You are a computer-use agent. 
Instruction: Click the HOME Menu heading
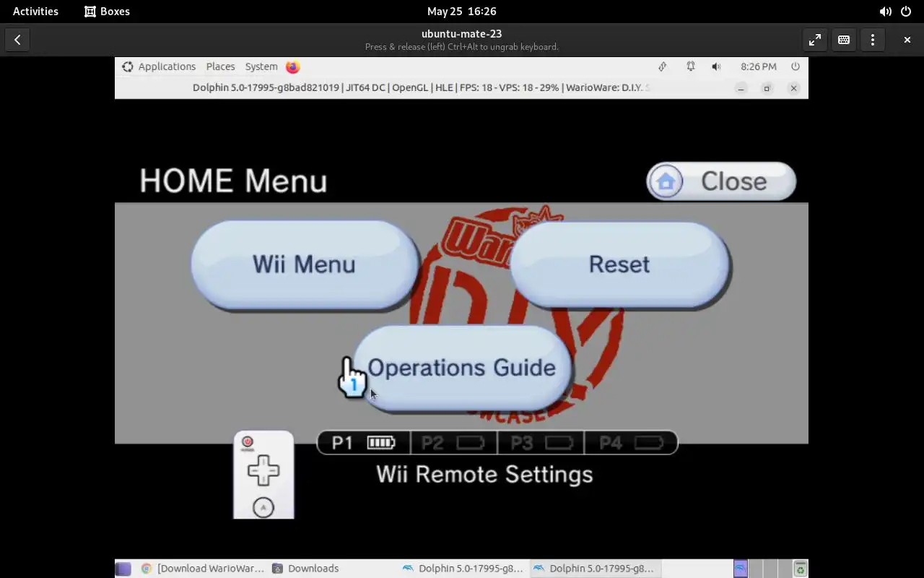pos(233,181)
